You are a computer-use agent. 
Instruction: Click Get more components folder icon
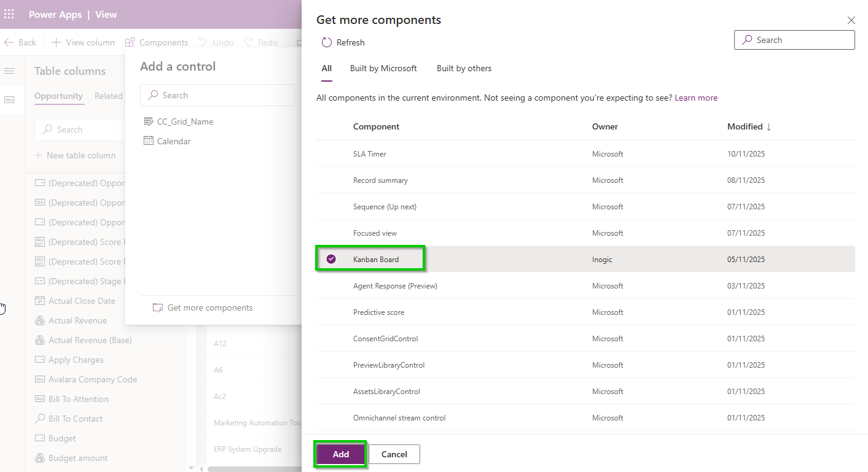158,308
